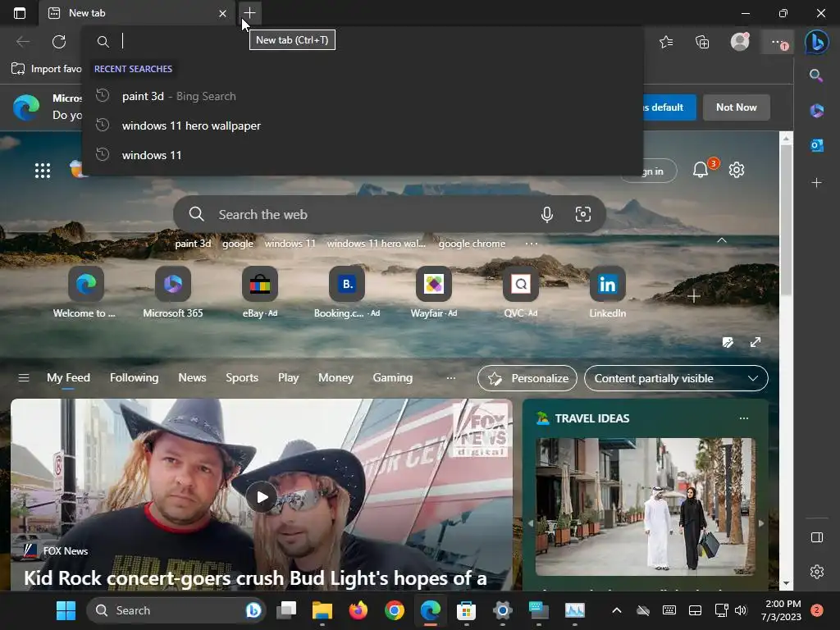840x630 pixels.
Task: Open visual search camera icon
Action: [583, 214]
